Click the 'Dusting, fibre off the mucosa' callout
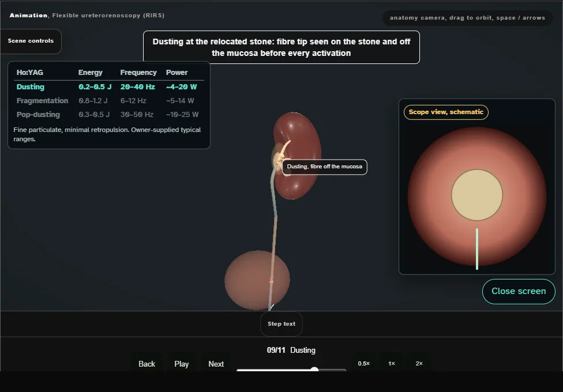The height and width of the screenshot is (392, 563). (325, 167)
